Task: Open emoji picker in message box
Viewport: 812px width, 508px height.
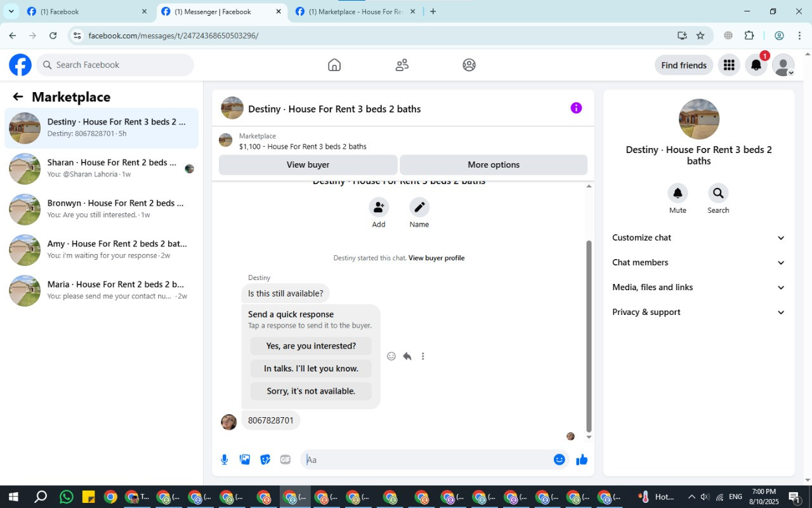Action: coord(559,460)
